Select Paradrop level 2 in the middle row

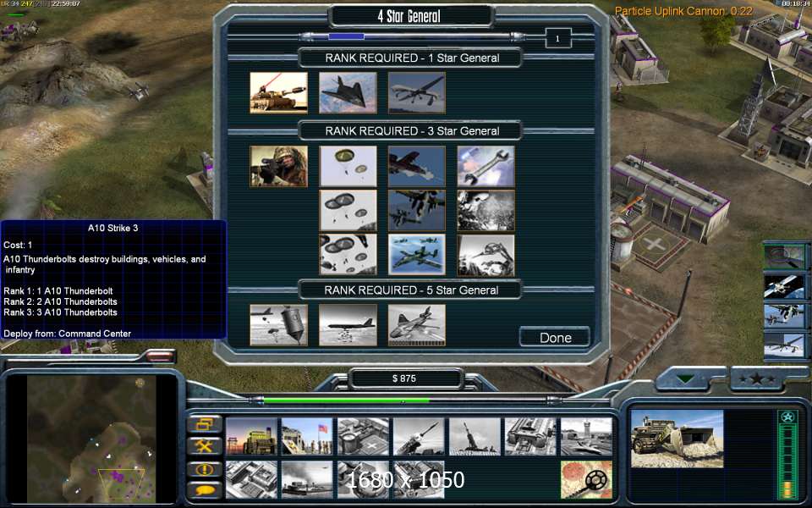click(x=348, y=210)
